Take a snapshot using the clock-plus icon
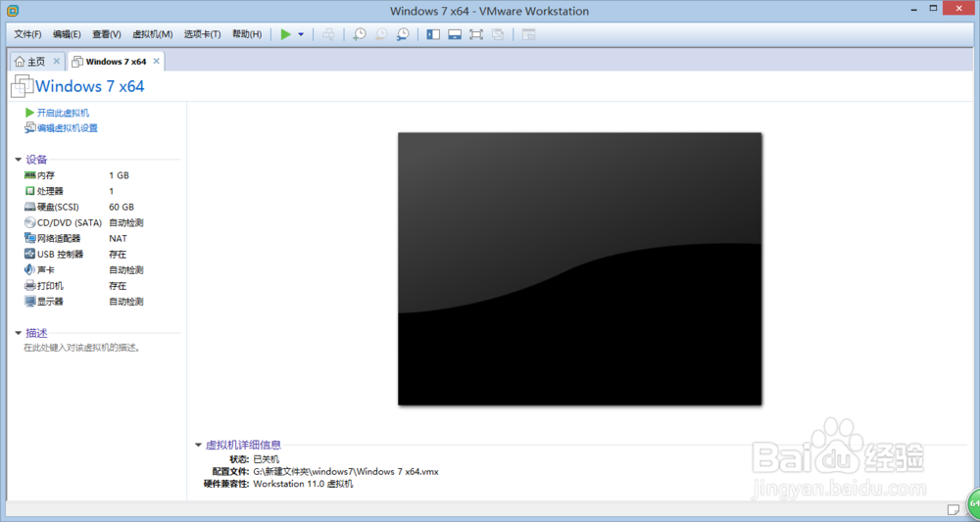 [360, 34]
